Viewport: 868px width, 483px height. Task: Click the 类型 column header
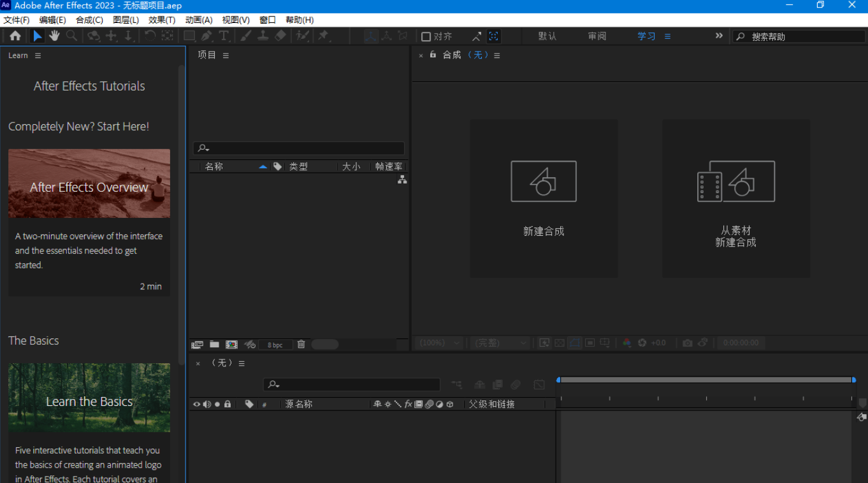pyautogui.click(x=298, y=166)
